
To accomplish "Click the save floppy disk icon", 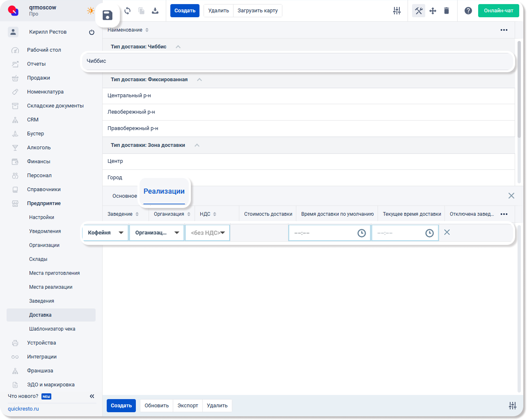I will [108, 16].
